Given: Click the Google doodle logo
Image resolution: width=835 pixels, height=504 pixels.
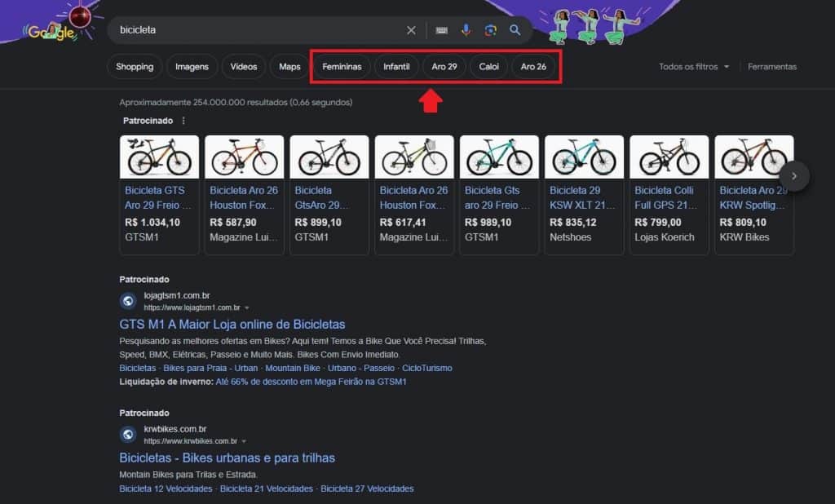Looking at the screenshot, I should click(51, 32).
